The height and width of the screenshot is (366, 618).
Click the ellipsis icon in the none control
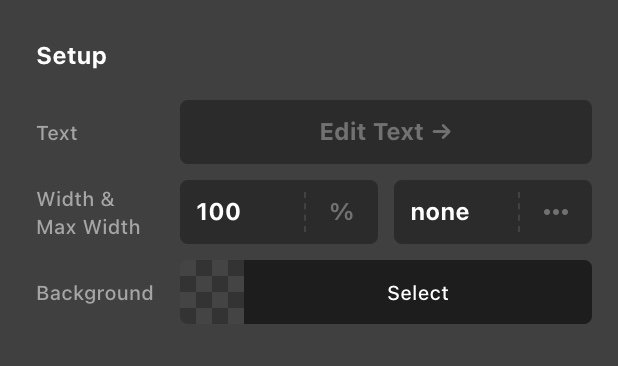coord(556,212)
